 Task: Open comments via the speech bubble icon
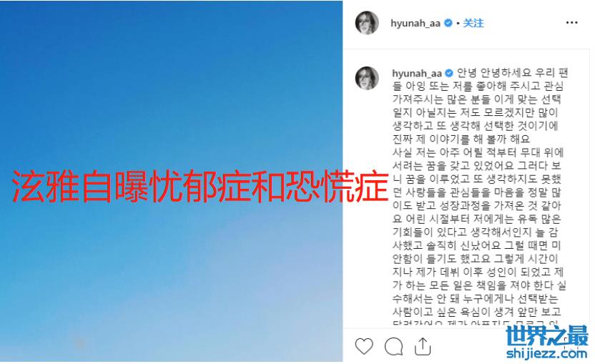click(393, 346)
